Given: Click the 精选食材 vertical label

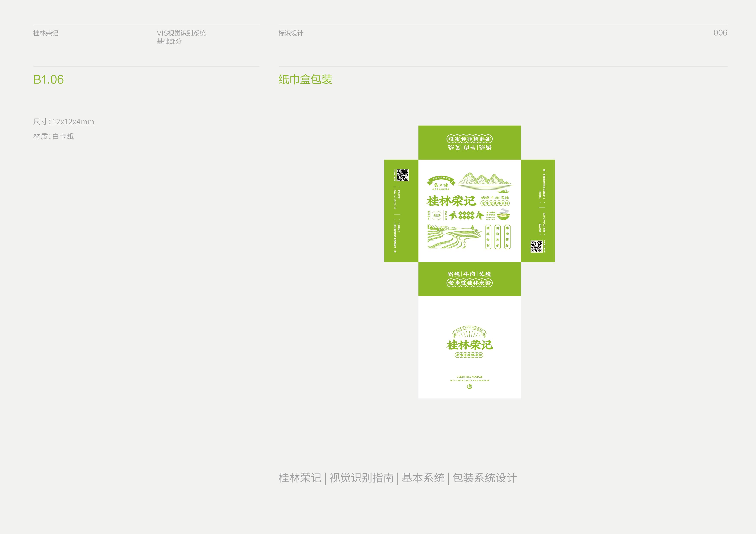Looking at the screenshot, I should tap(488, 237).
